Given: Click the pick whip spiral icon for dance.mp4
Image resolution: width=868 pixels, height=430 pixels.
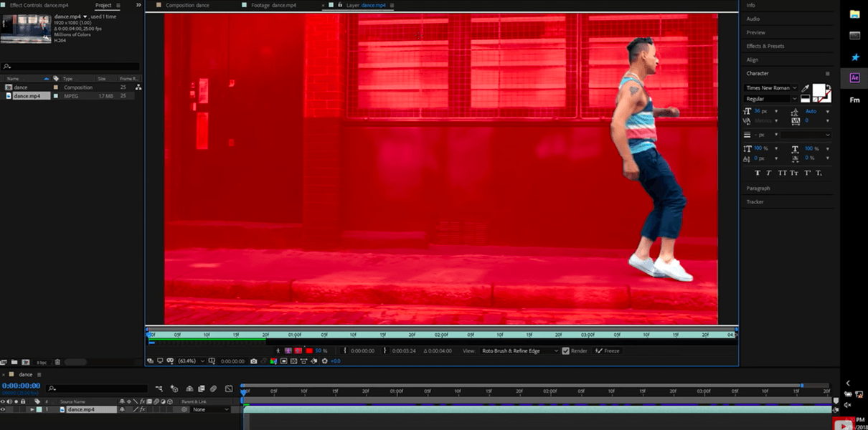Looking at the screenshot, I should [184, 409].
